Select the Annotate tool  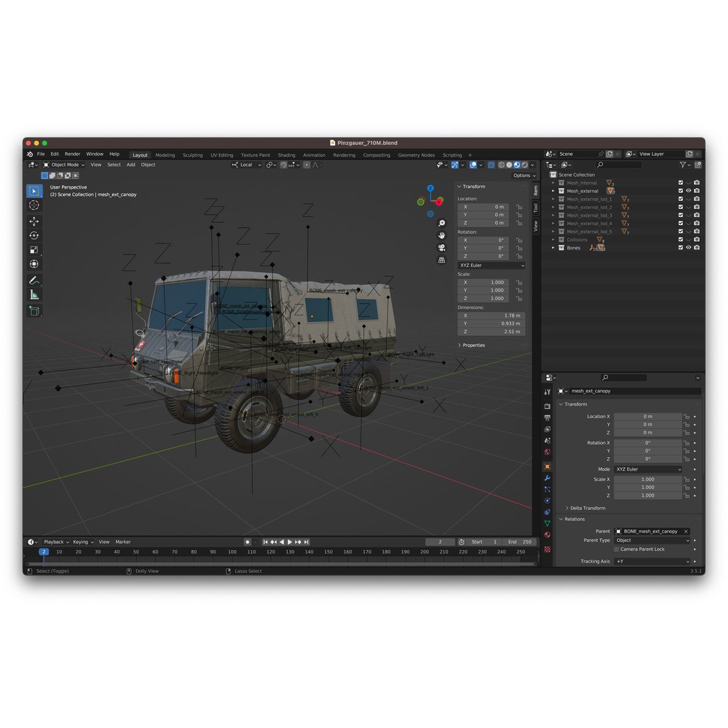click(x=34, y=280)
